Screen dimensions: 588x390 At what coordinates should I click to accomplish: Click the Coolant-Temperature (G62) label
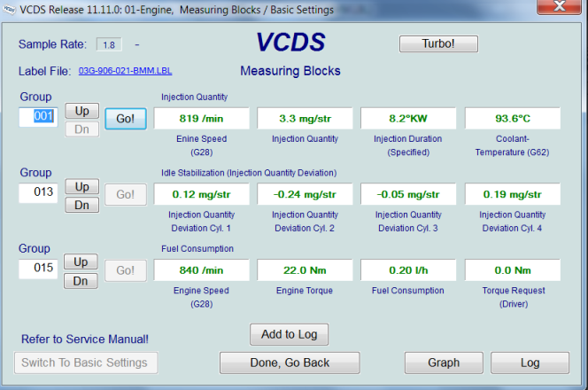512,145
